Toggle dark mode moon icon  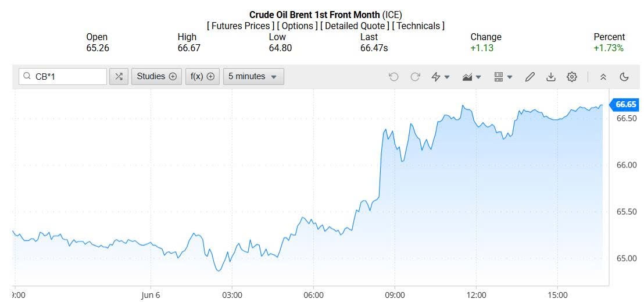625,76
